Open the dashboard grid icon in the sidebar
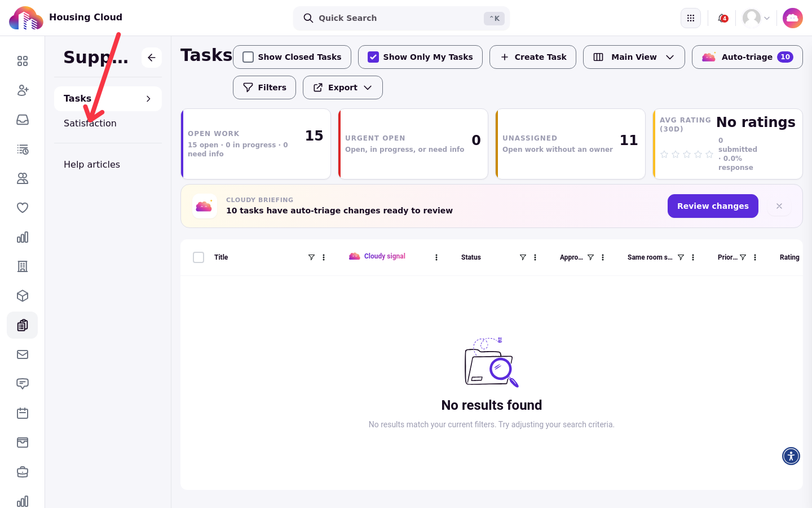The height and width of the screenshot is (508, 812). [23, 61]
